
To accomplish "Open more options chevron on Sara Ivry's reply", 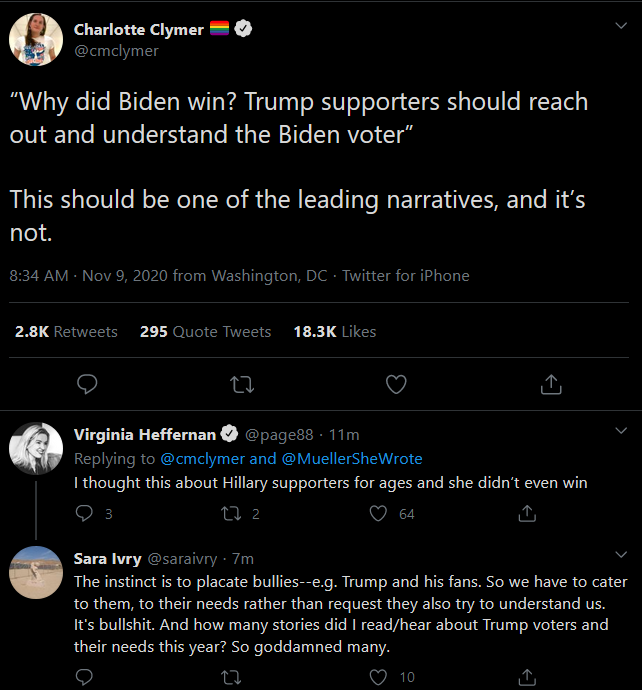I will pyautogui.click(x=621, y=554).
